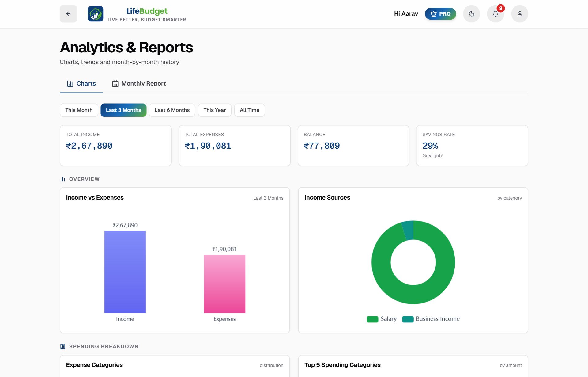The image size is (588, 377).
Task: Click the Business Income teal swatch
Action: pyautogui.click(x=408, y=319)
